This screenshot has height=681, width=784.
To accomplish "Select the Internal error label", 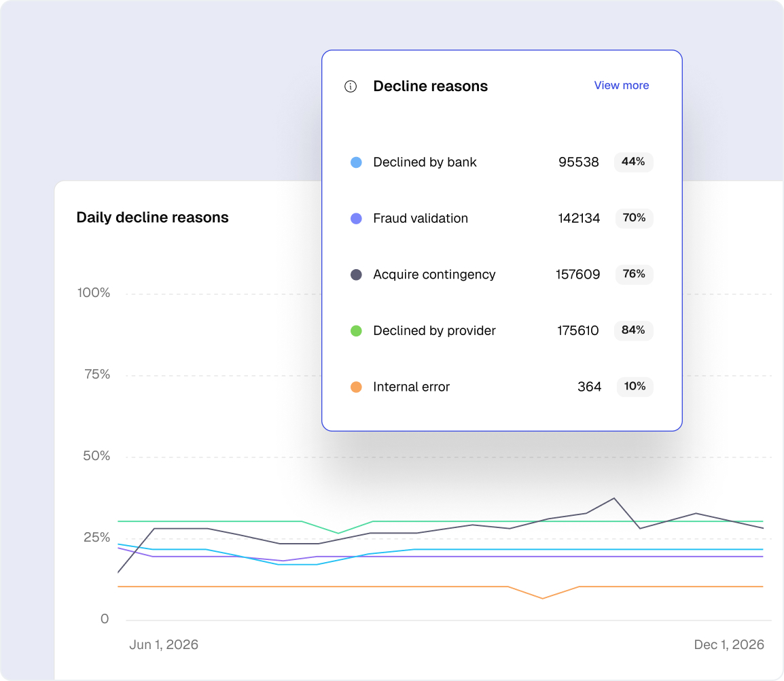I will (411, 387).
